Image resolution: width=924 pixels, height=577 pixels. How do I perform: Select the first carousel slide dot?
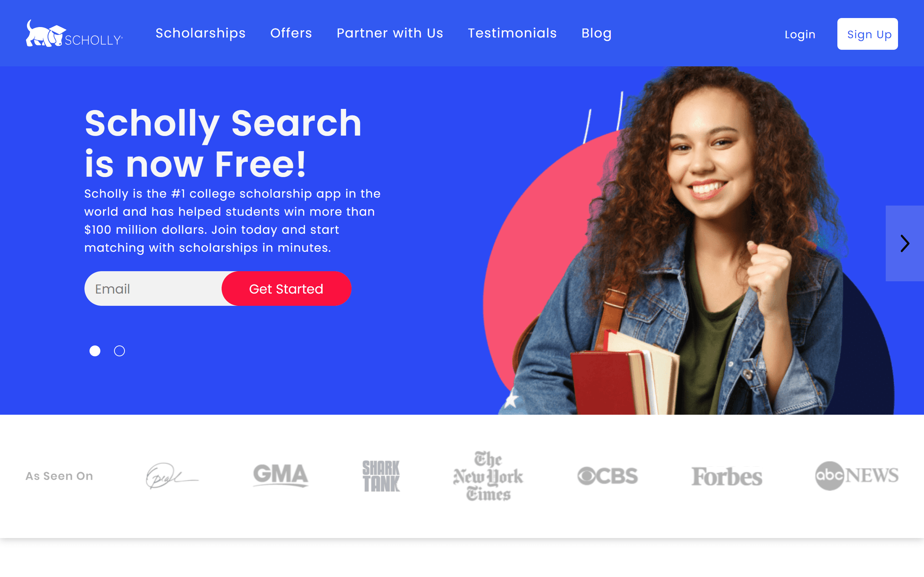tap(95, 351)
